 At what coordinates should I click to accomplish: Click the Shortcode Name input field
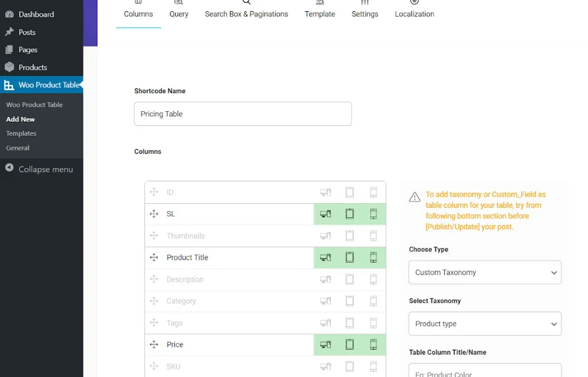click(243, 113)
